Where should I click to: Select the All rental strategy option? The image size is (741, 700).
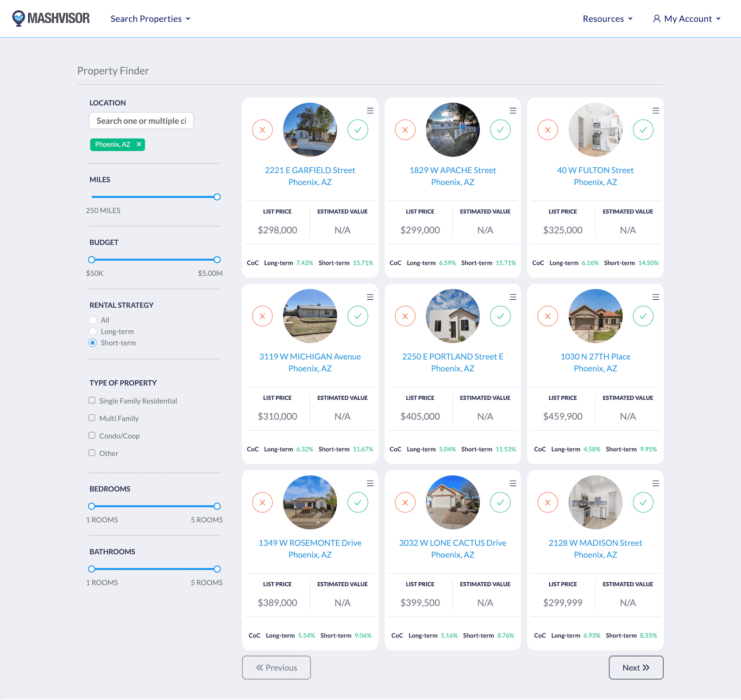point(93,320)
